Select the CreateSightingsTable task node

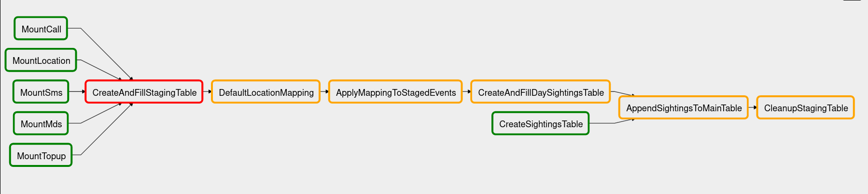click(541, 123)
